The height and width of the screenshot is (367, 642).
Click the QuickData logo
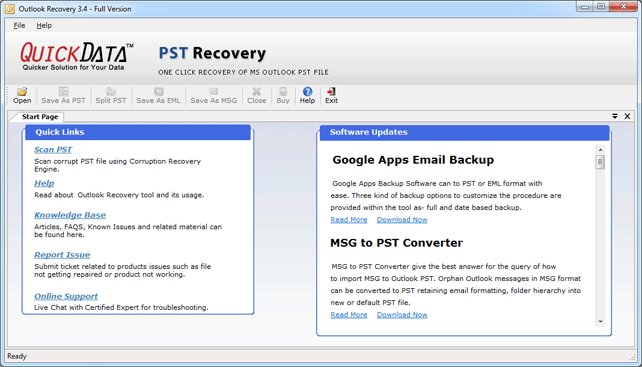pos(77,57)
